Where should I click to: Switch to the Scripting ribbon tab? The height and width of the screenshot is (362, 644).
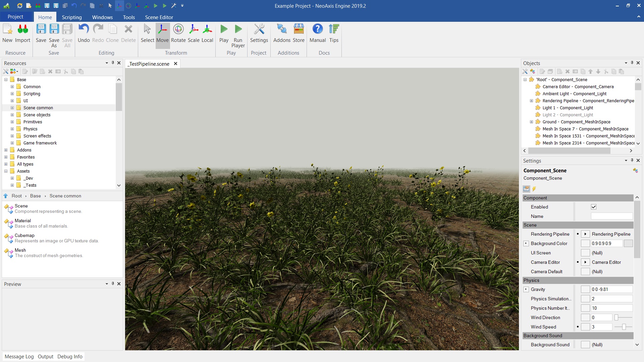[71, 17]
